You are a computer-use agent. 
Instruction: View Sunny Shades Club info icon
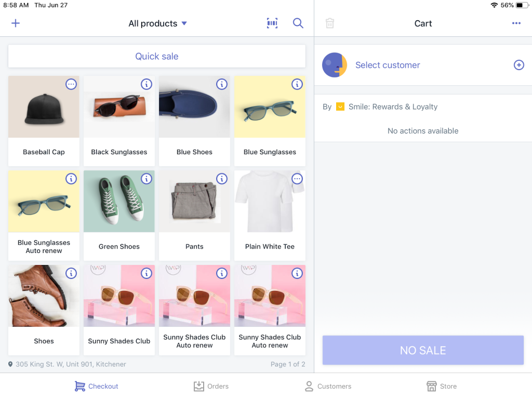point(146,273)
